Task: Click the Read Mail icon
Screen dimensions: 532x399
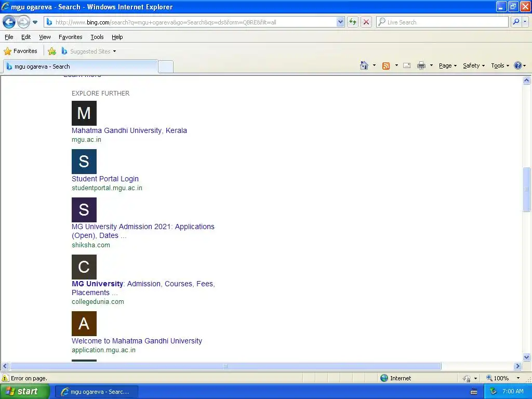Action: pyautogui.click(x=407, y=65)
